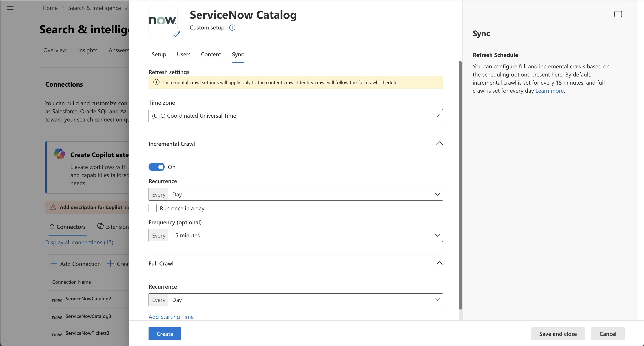This screenshot has width=644, height=346.
Task: Collapse the Full Crawl section
Action: pyautogui.click(x=439, y=263)
